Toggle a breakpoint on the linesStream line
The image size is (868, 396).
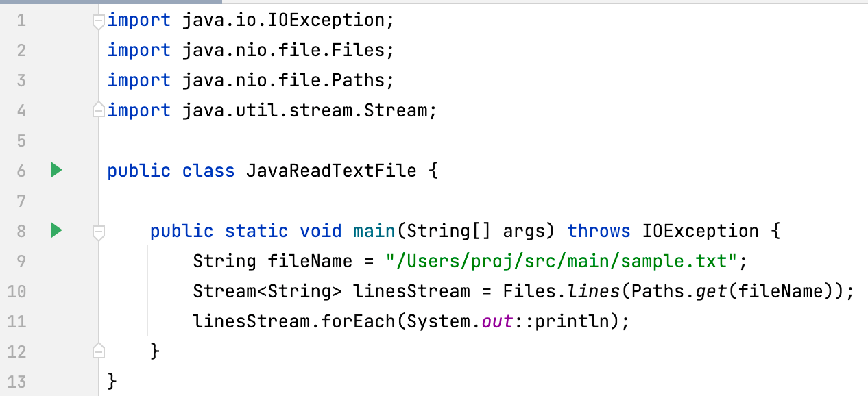(x=75, y=291)
